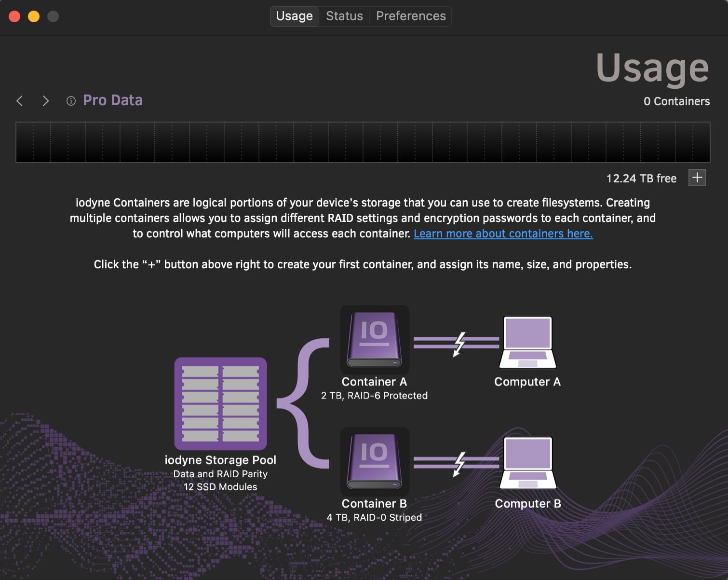This screenshot has height=580, width=728.
Task: Click the iodyne Storage Pool icon
Action: point(220,403)
